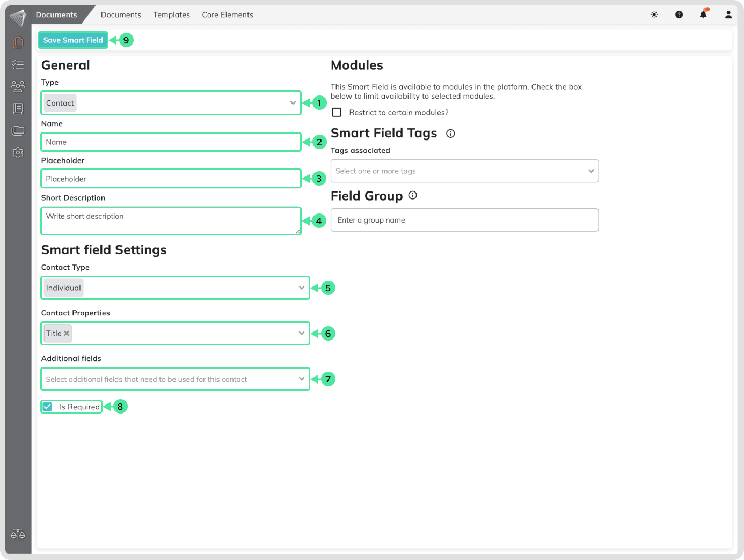Image resolution: width=744 pixels, height=560 pixels.
Task: Open the contacts people sidebar icon
Action: point(18,86)
